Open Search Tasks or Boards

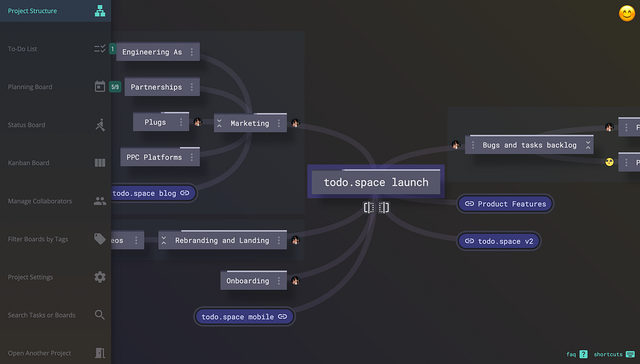[55, 315]
